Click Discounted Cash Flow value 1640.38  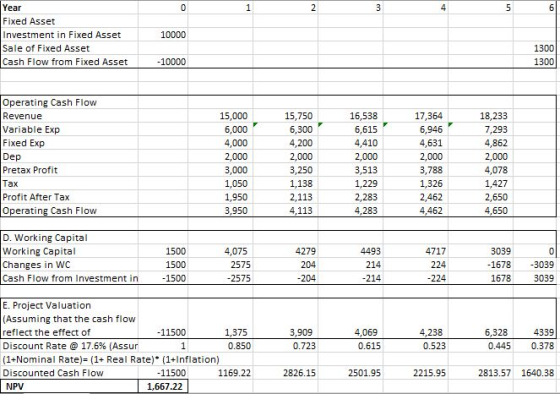(x=538, y=373)
